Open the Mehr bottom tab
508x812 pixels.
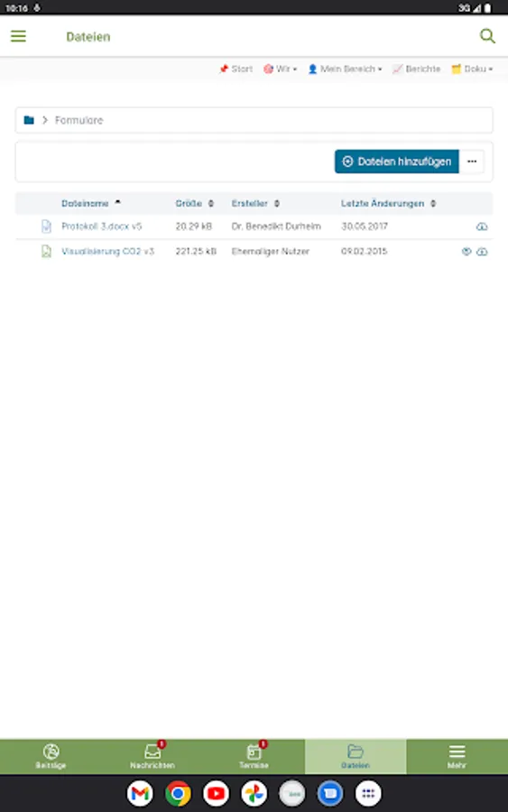click(457, 757)
